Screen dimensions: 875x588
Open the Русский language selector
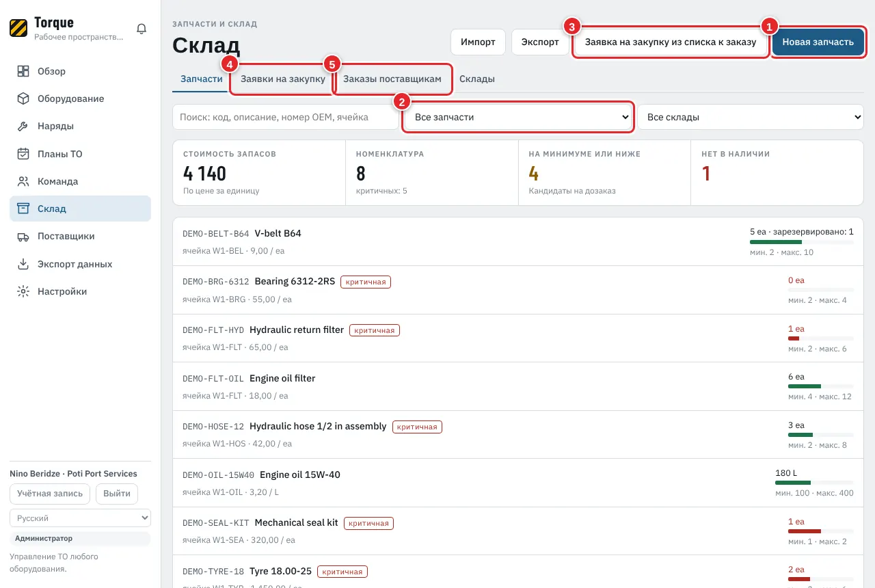80,518
